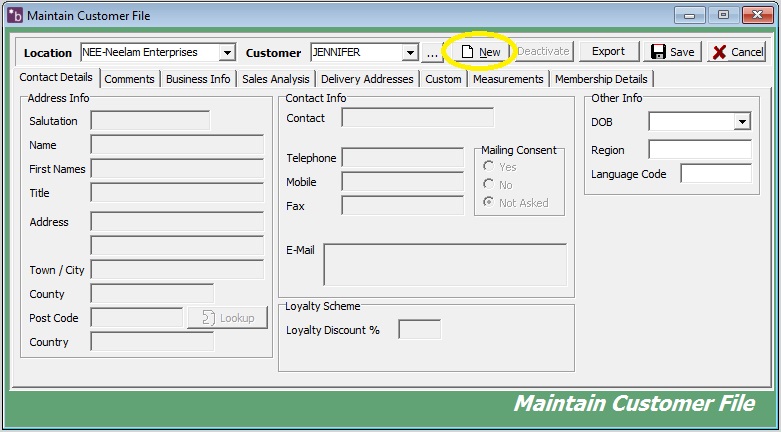The height and width of the screenshot is (432, 781).
Task: Click the New customer button
Action: [480, 52]
